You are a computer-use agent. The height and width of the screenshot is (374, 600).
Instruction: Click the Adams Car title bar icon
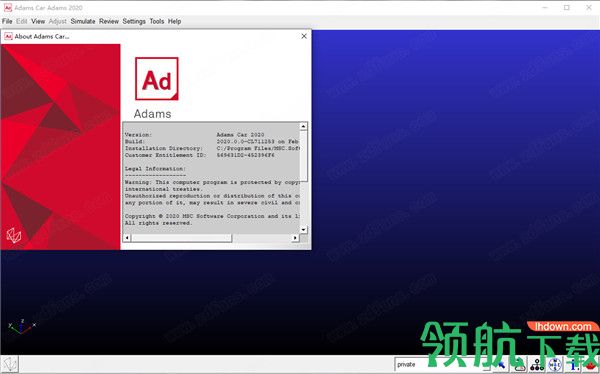point(7,7)
